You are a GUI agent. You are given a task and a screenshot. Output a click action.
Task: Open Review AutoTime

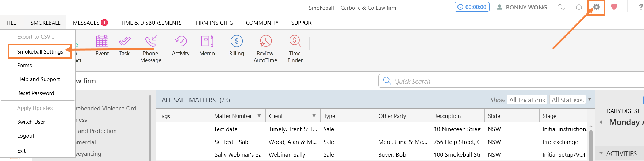pyautogui.click(x=265, y=49)
